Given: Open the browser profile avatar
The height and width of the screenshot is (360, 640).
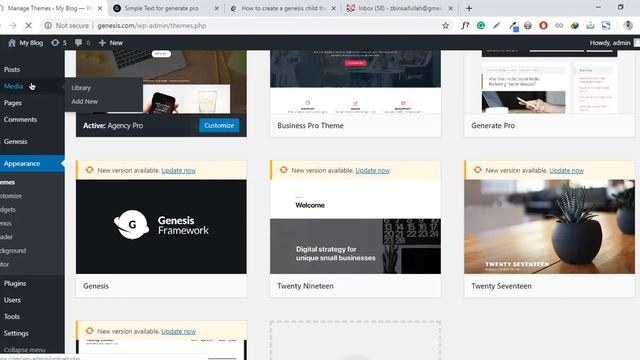Looking at the screenshot, I should click(628, 26).
